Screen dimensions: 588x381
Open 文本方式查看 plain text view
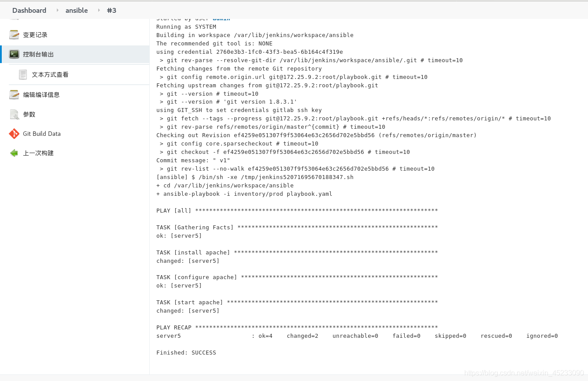click(x=50, y=75)
